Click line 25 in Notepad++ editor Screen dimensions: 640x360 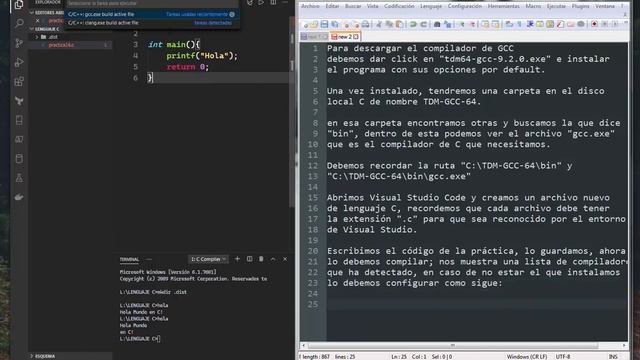point(477,304)
